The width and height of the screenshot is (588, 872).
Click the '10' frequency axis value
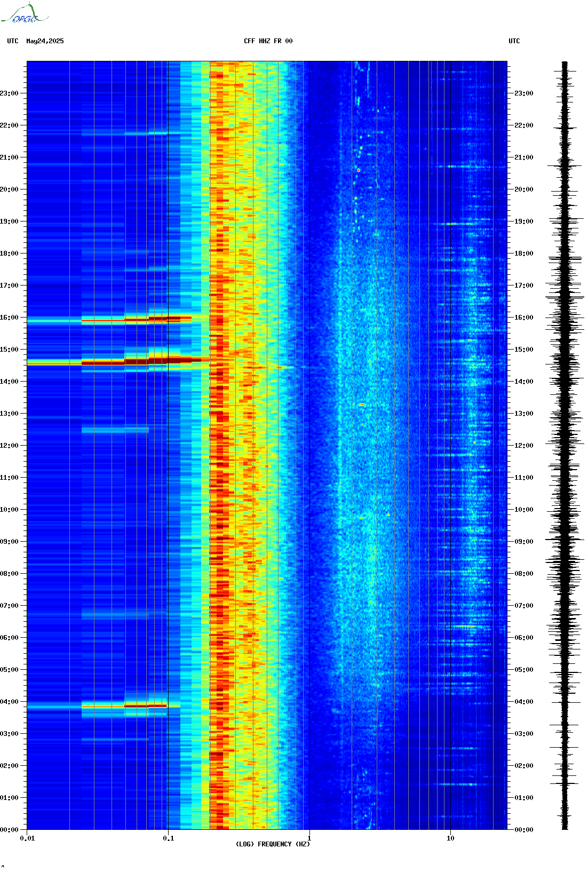coord(450,838)
